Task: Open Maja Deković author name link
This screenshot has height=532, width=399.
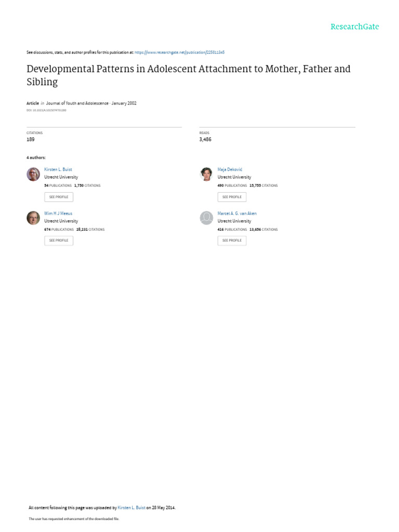Action: 230,170
